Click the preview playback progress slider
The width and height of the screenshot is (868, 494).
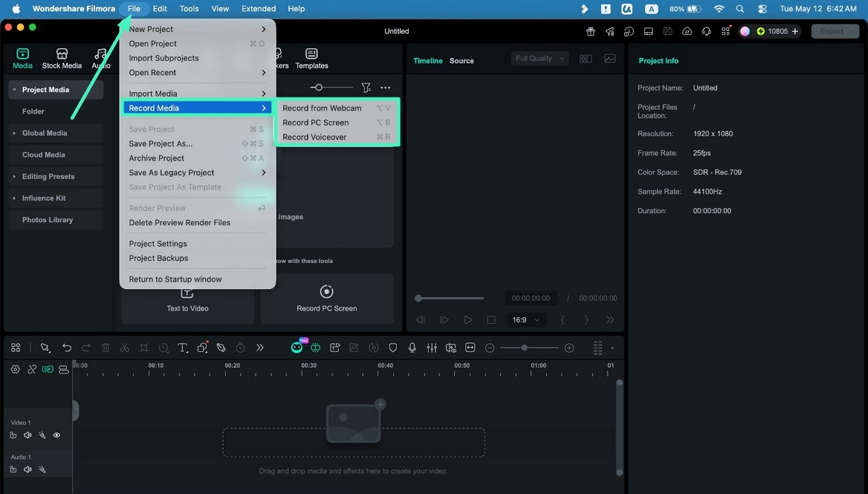(x=450, y=298)
